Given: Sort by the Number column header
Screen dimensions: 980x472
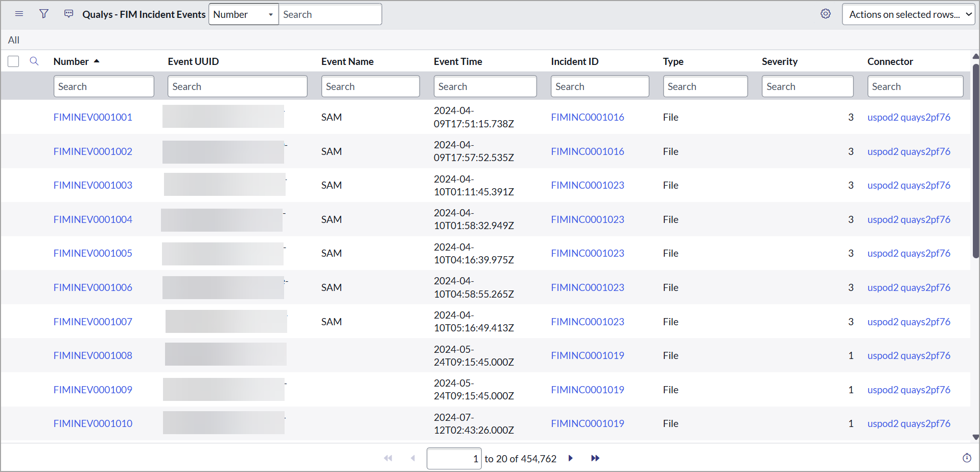Looking at the screenshot, I should (71, 61).
